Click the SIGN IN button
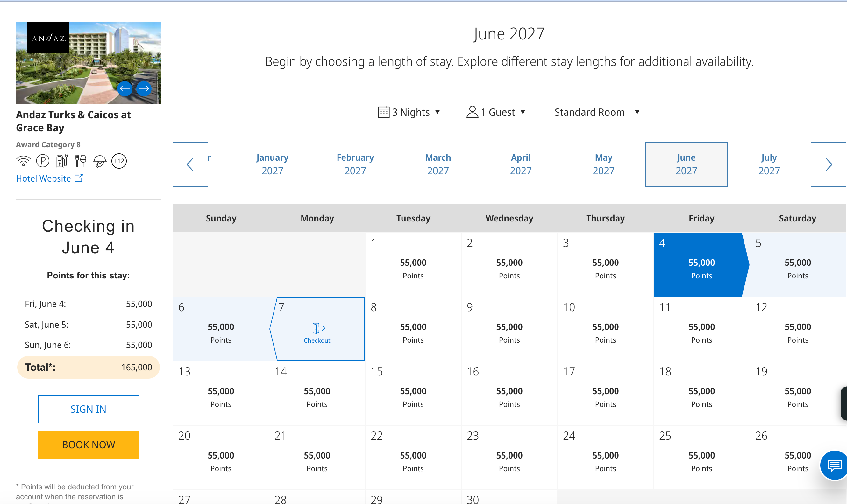The height and width of the screenshot is (504, 847). pyautogui.click(x=89, y=409)
